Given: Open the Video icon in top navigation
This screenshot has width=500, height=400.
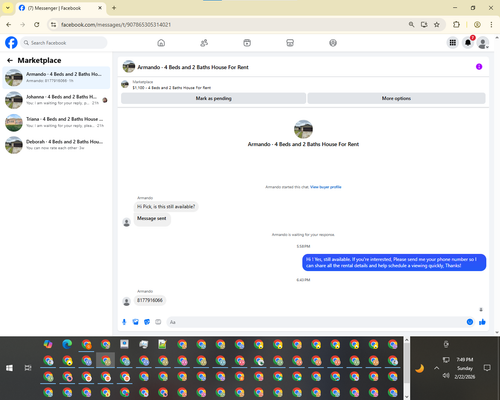Looking at the screenshot, I should click(247, 43).
